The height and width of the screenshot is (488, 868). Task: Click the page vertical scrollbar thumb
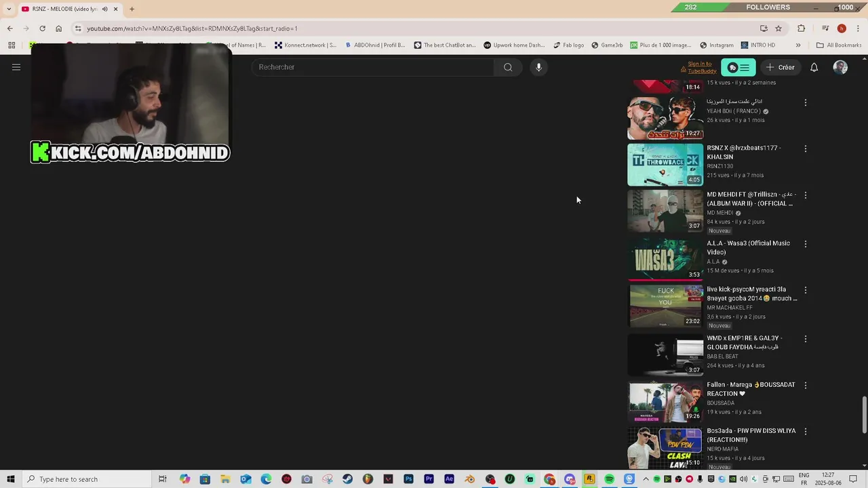864,415
